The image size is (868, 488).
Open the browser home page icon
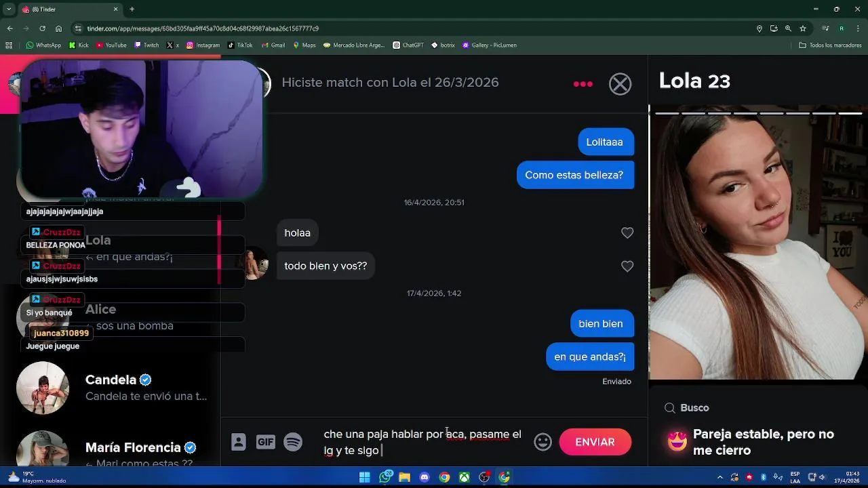pyautogui.click(x=59, y=28)
